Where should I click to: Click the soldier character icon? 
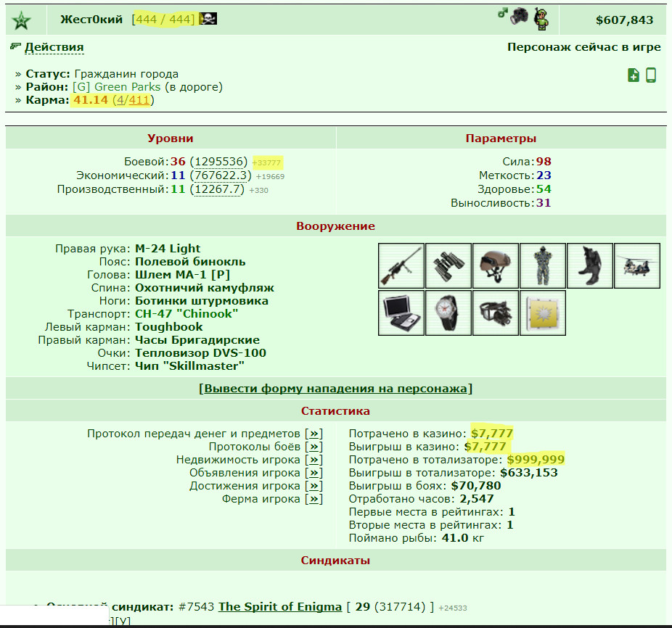[541, 20]
